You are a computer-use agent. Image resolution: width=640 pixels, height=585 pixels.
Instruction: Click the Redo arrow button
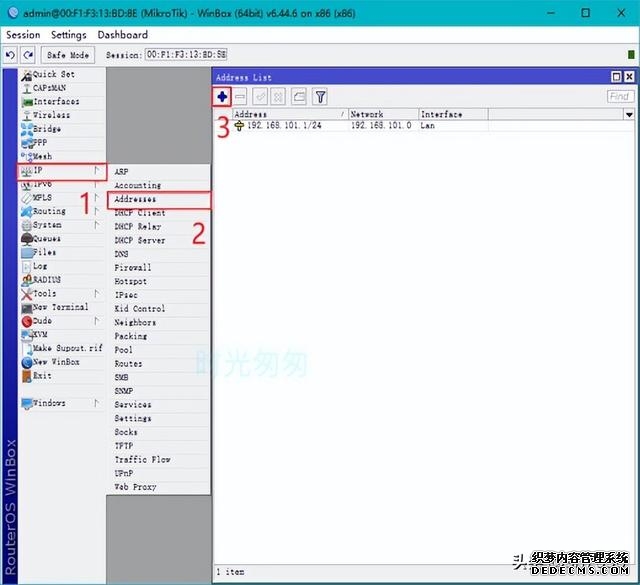pyautogui.click(x=28, y=55)
